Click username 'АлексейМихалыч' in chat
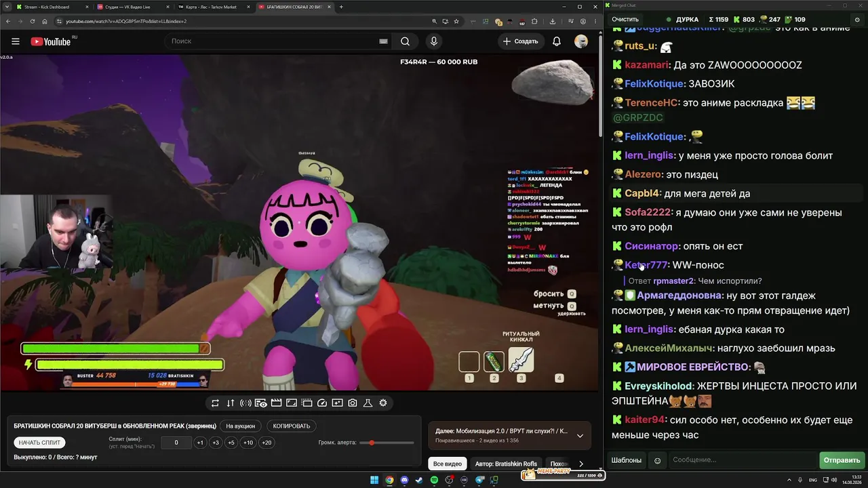Viewport: 868px width, 488px height. click(669, 348)
